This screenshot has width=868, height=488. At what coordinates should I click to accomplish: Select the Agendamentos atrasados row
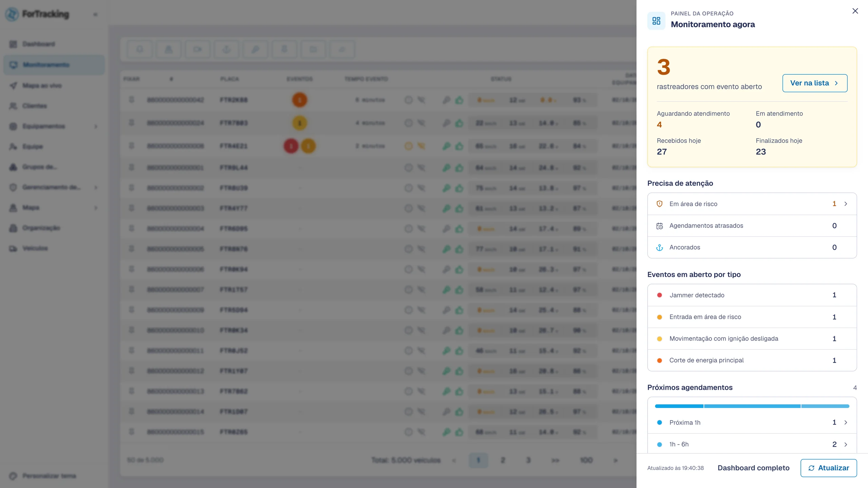point(752,226)
